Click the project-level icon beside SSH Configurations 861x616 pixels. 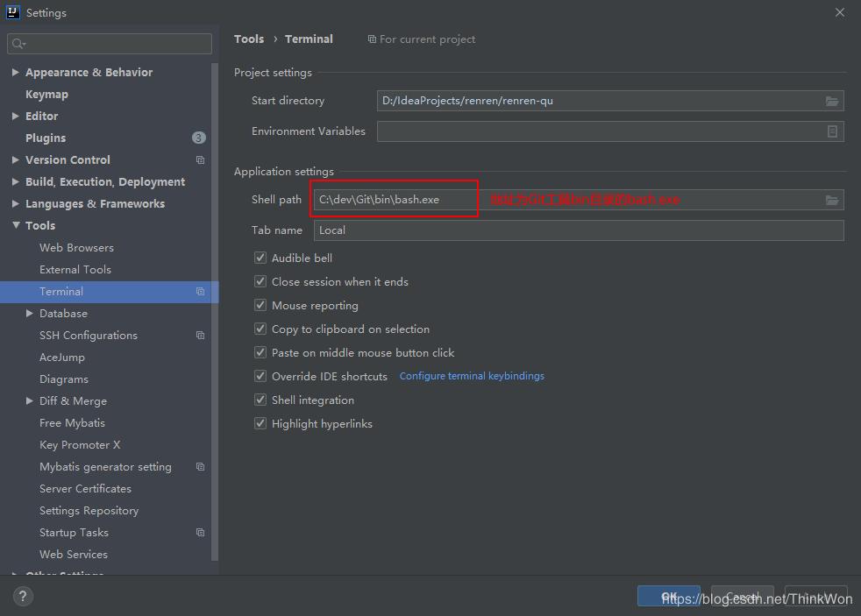coord(200,336)
